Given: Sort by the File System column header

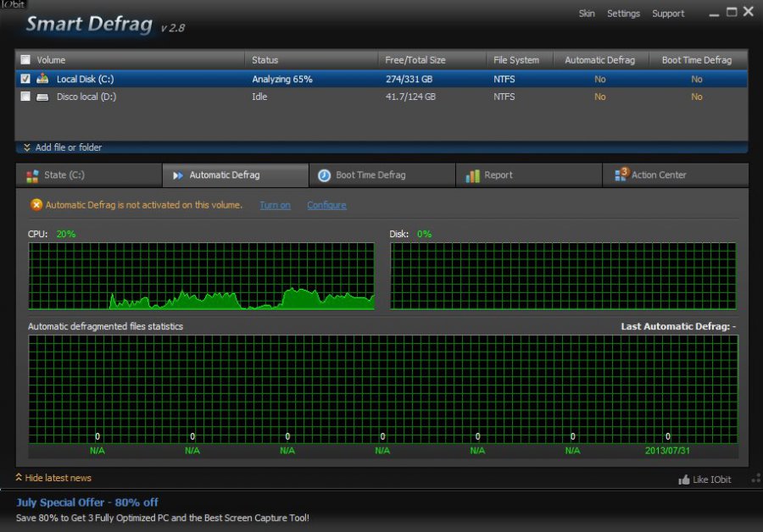Looking at the screenshot, I should 516,60.
